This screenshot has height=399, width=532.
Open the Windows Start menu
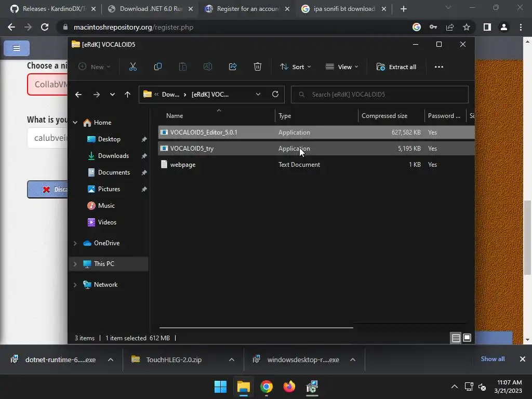(x=220, y=387)
